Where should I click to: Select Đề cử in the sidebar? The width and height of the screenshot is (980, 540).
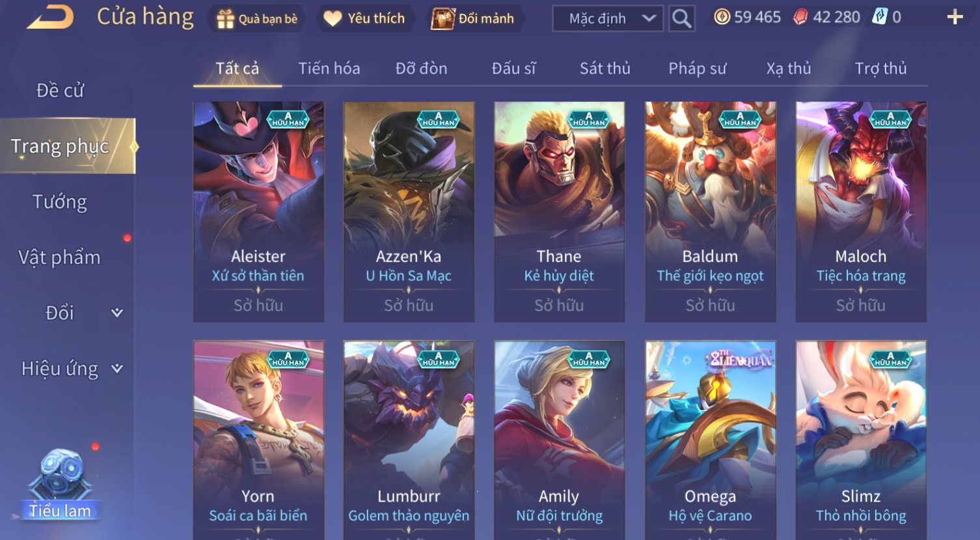[x=60, y=90]
